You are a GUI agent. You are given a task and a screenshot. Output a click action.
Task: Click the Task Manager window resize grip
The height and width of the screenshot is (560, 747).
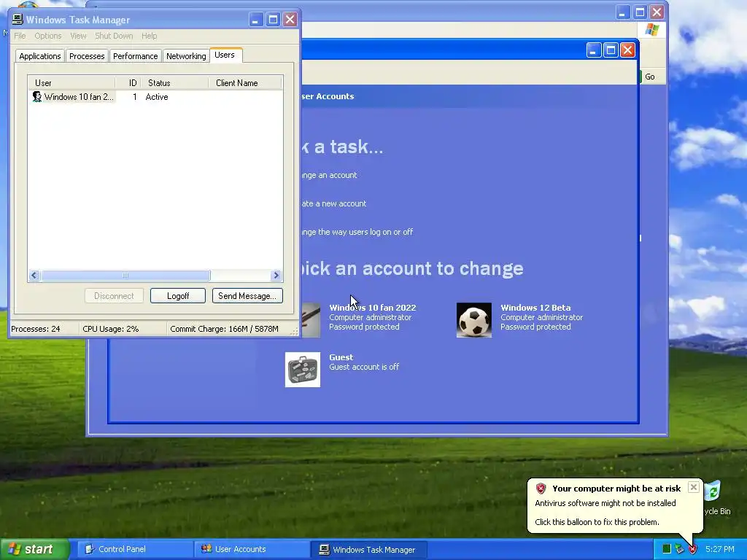coord(295,332)
